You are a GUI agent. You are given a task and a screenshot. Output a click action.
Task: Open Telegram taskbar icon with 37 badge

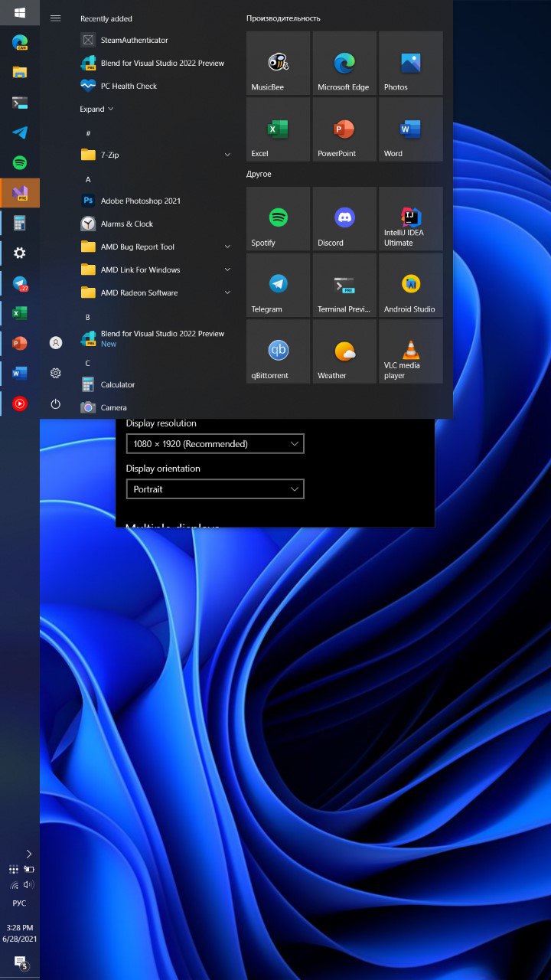click(20, 283)
